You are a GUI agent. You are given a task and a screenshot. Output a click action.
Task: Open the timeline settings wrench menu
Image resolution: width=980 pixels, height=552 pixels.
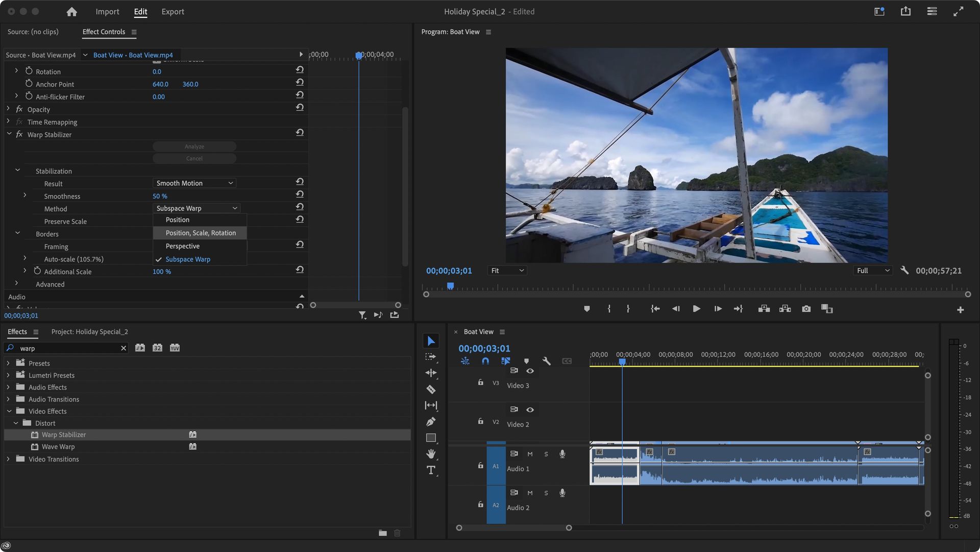[x=546, y=361]
